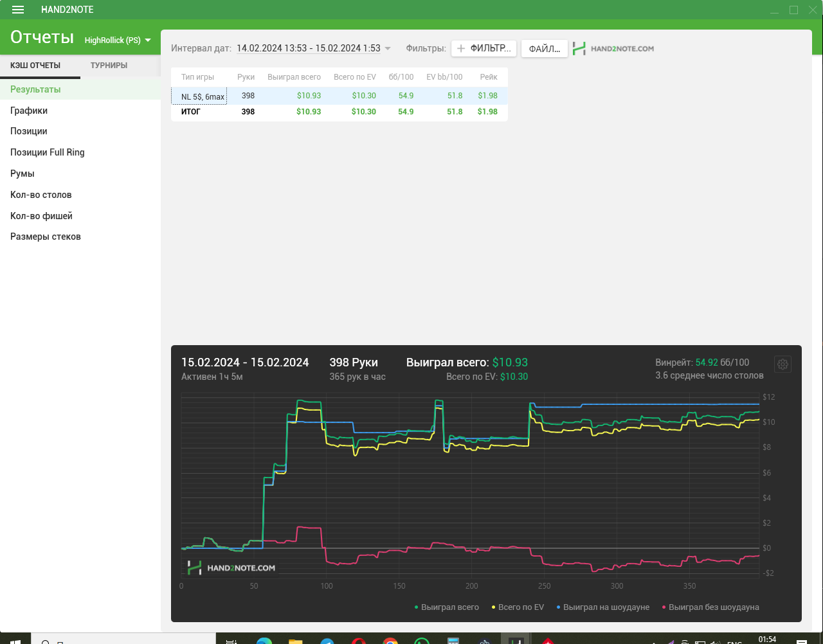Image resolution: width=823 pixels, height=644 pixels.
Task: Click the Hand2Note.com logo in toolbar
Action: (613, 49)
